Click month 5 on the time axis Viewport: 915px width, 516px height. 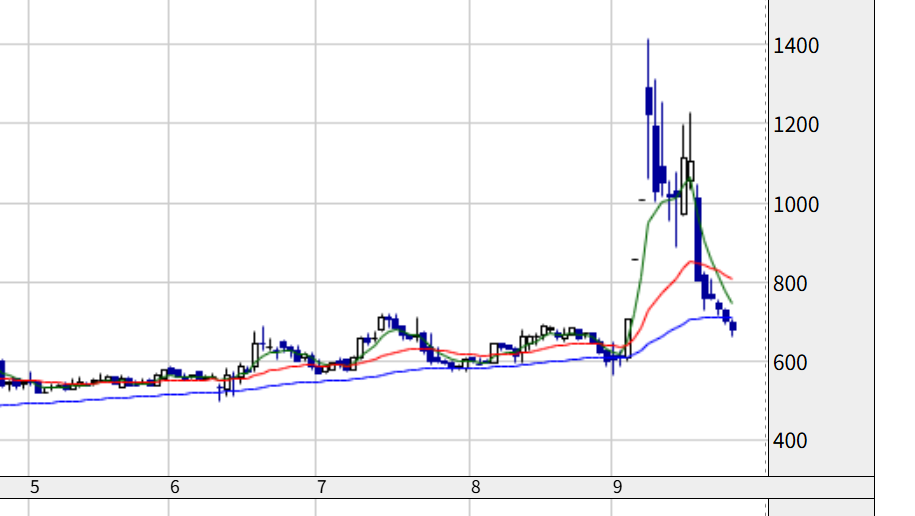click(x=34, y=487)
